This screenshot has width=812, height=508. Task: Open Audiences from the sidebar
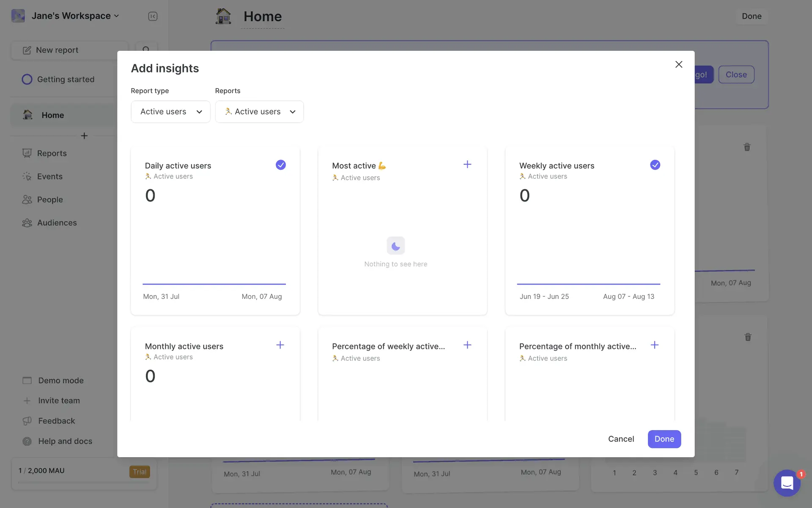[x=57, y=223]
